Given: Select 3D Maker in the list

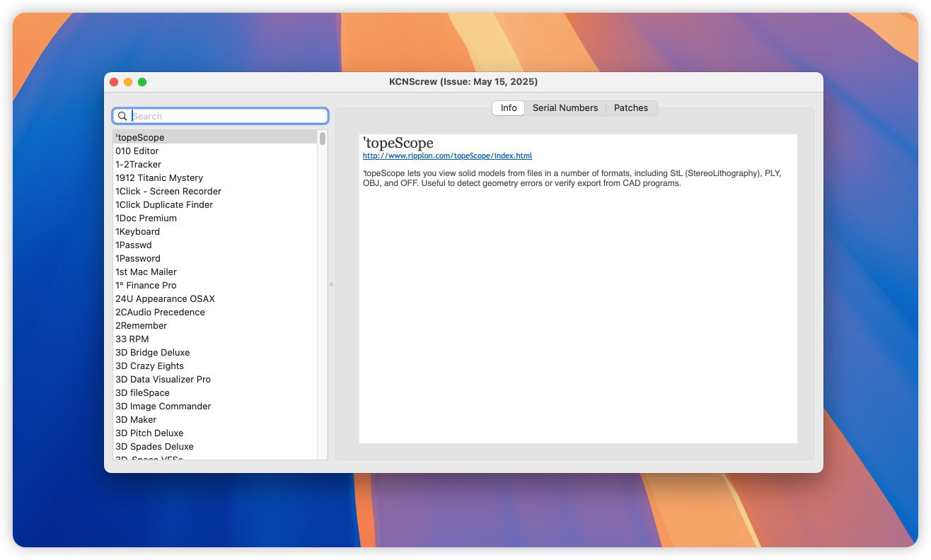Looking at the screenshot, I should (216, 419).
